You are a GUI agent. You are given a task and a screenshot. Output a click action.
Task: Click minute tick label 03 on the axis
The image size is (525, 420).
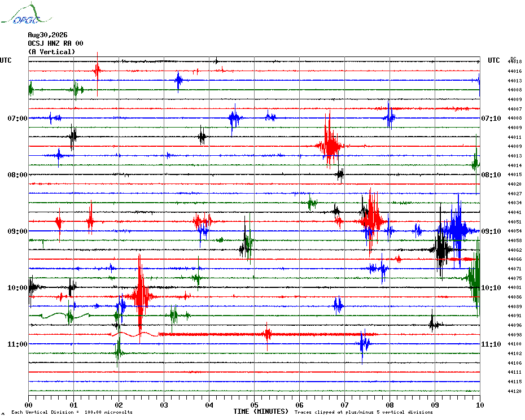pos(164,405)
